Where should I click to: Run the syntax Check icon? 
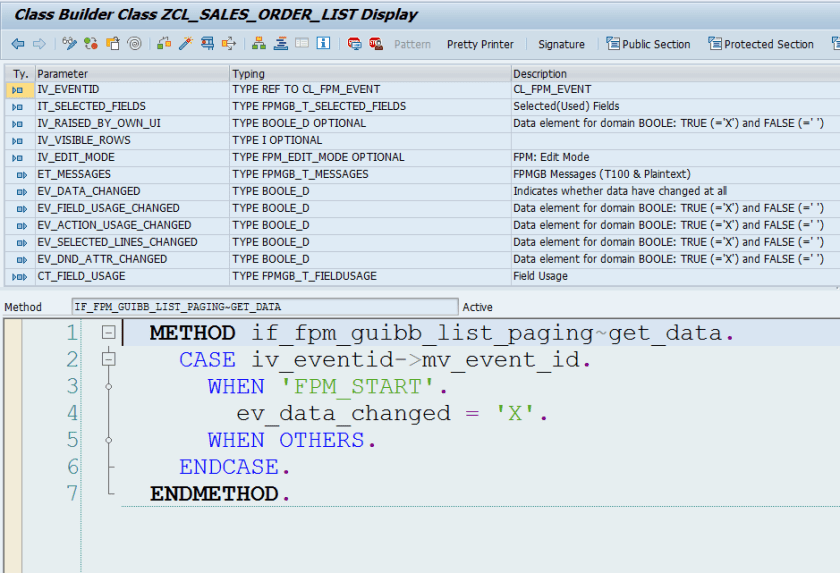[164, 44]
